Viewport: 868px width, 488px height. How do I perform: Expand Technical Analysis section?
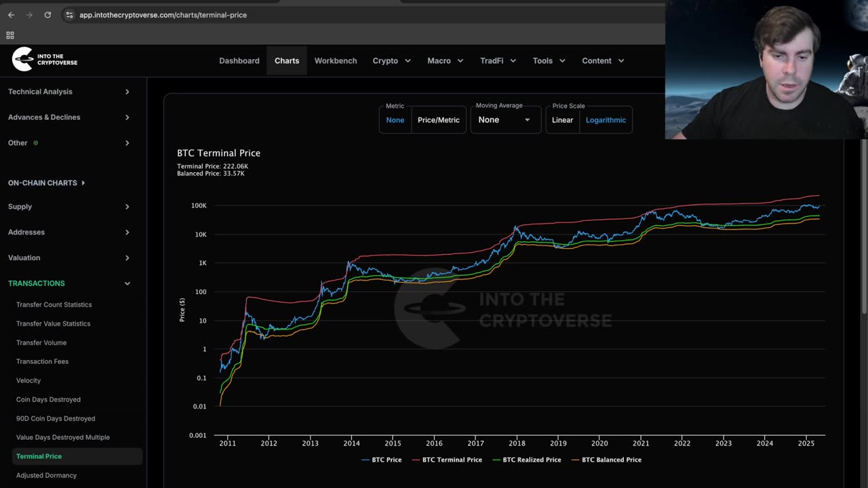coord(69,91)
